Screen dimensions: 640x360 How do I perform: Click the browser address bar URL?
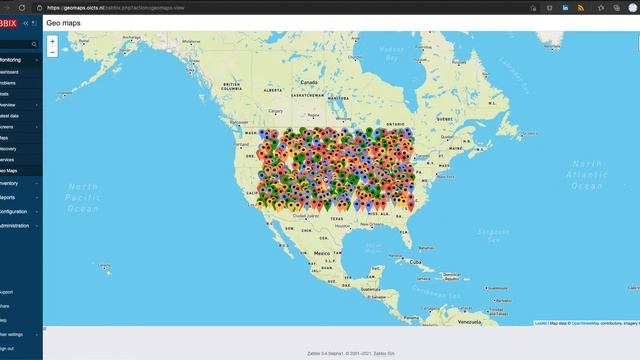point(116,8)
